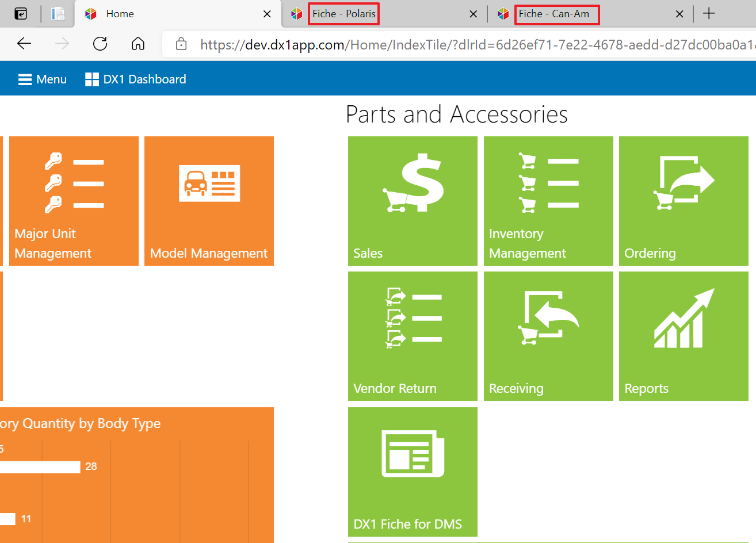Launch the DX1 Fiche for DMS tile
Screen dimensions: 756x543
(413, 472)
